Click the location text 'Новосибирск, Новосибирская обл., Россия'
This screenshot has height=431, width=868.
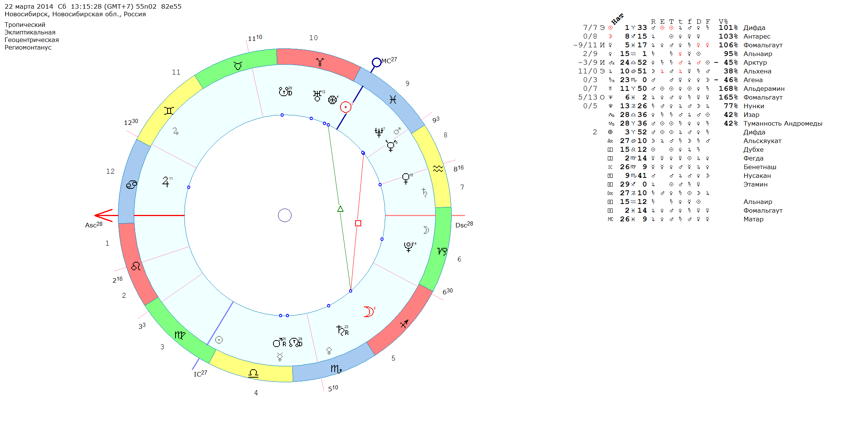coord(75,14)
